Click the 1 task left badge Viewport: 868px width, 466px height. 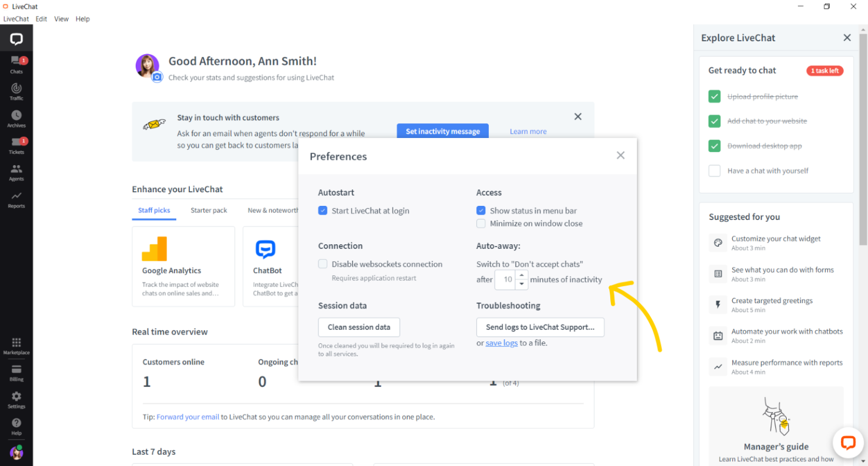point(825,71)
